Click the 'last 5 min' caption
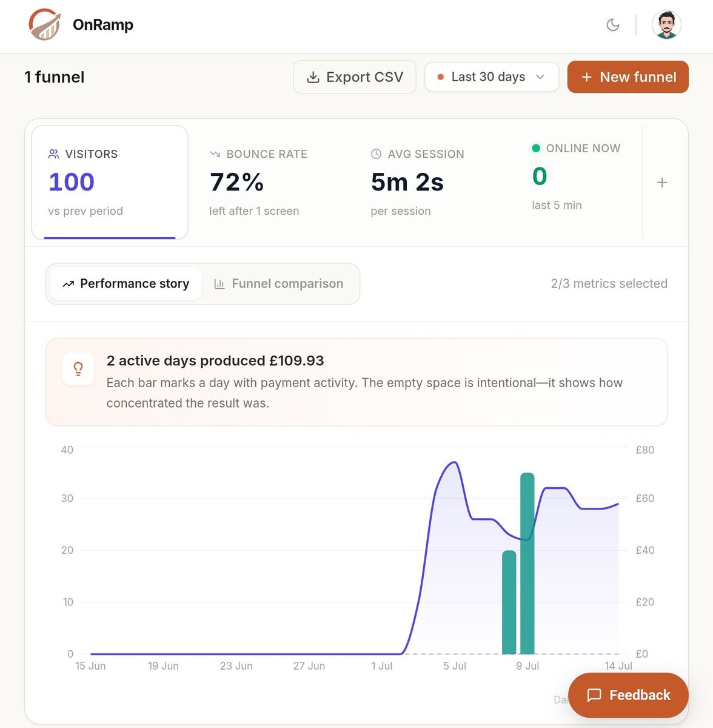713x728 pixels. [557, 205]
